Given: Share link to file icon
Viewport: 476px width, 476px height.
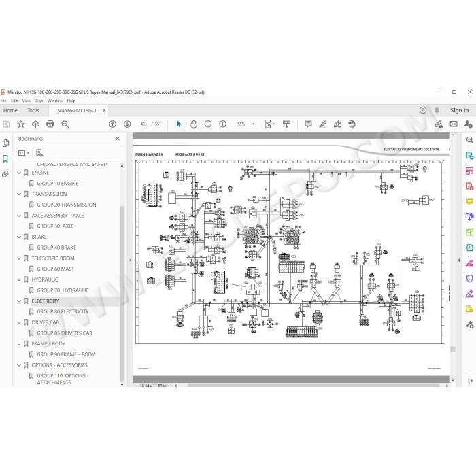Looking at the screenshot, I should pyautogui.click(x=439, y=124).
